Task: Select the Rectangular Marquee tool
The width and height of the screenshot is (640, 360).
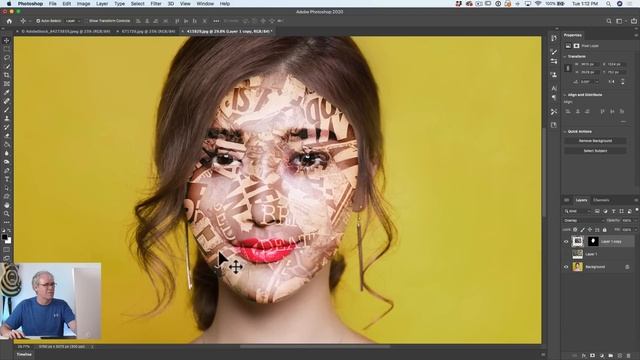Action: click(x=7, y=49)
